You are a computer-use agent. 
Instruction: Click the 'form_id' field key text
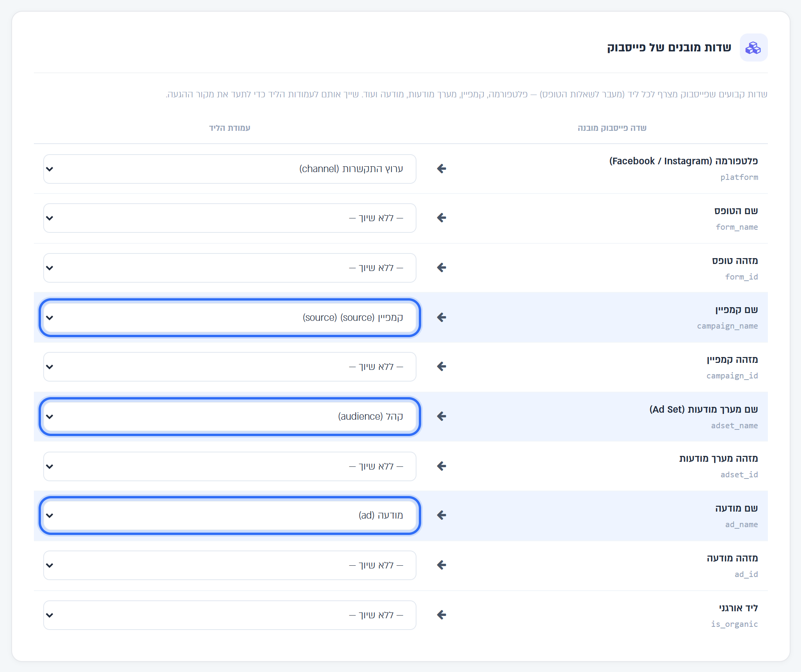click(x=741, y=277)
